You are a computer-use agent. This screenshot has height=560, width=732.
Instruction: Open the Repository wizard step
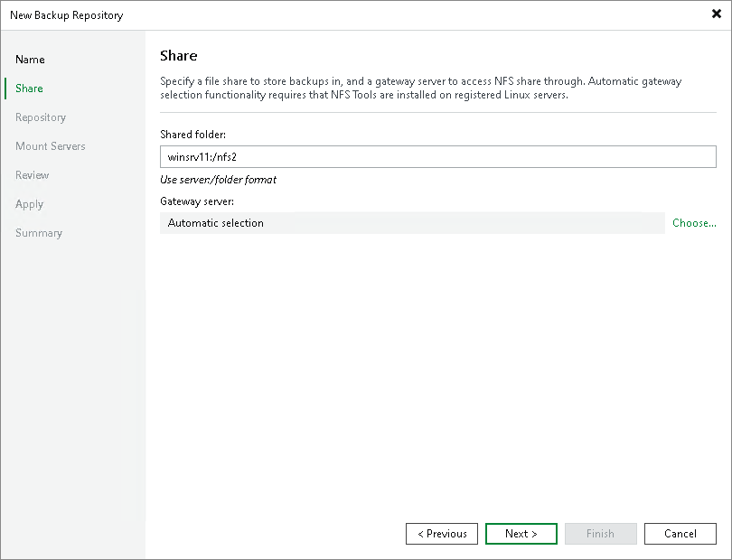[x=41, y=117]
